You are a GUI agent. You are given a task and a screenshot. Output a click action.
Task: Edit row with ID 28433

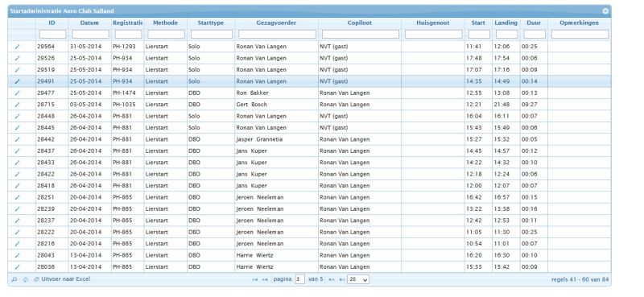tap(17, 163)
